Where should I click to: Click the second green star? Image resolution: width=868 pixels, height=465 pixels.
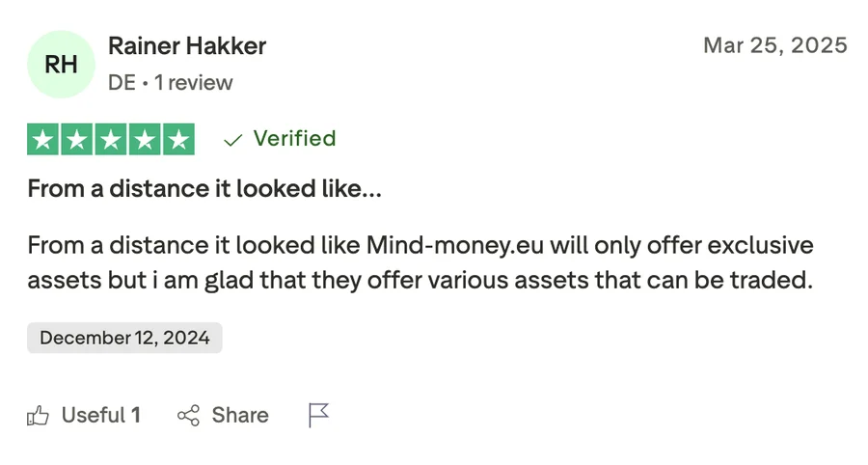tap(77, 140)
